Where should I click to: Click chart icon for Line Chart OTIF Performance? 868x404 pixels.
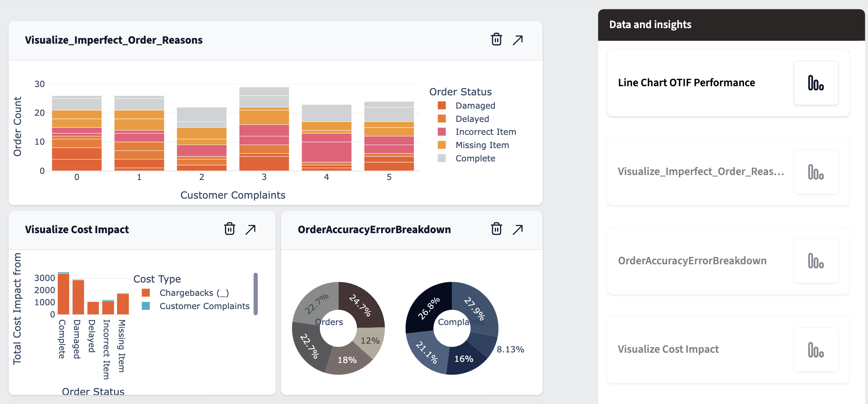(816, 83)
